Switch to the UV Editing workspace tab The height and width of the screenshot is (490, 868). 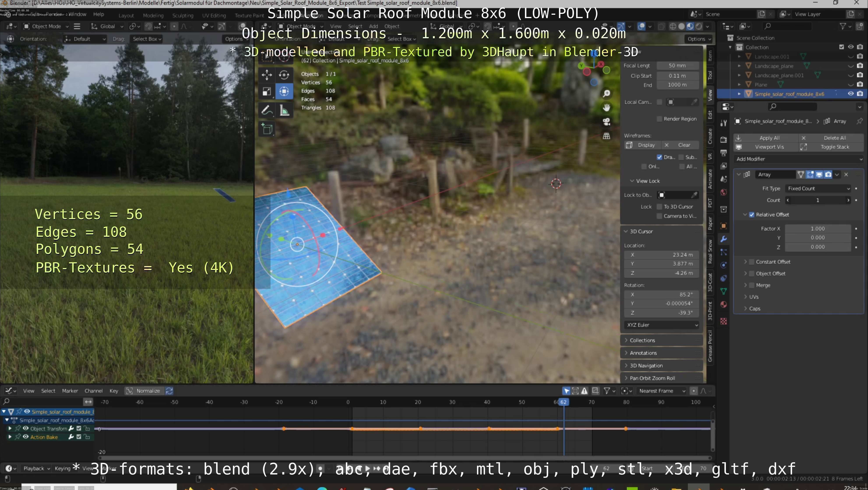pos(214,16)
